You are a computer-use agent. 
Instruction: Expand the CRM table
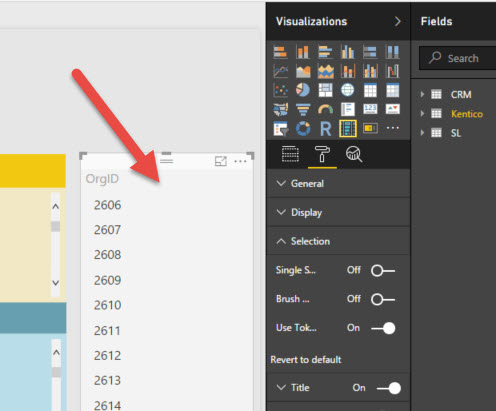422,94
